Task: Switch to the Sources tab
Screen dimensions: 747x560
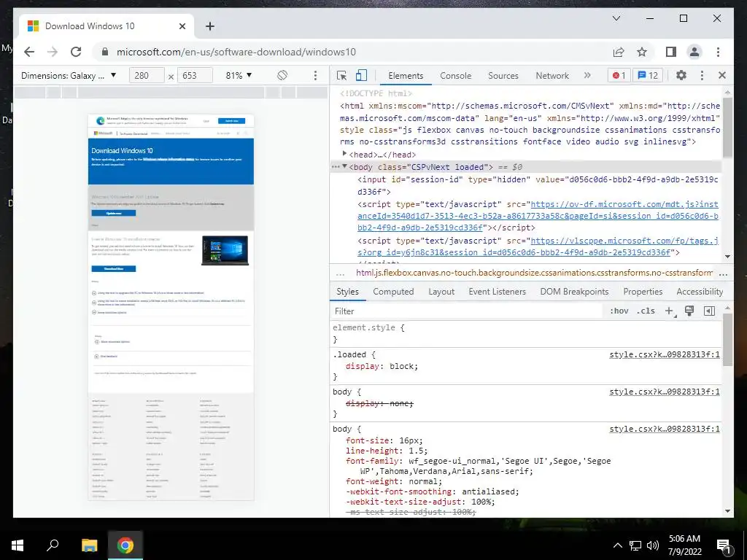Action: coord(503,75)
